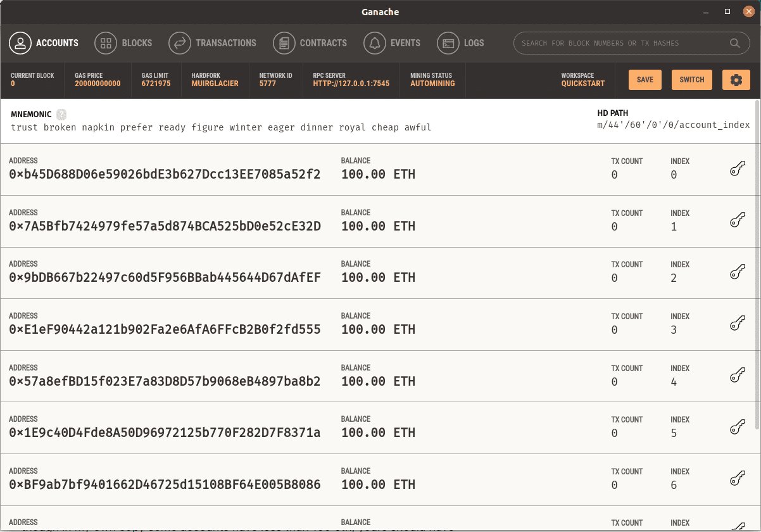Select address 0×57a8efBD15f023E7a83D8D57b9068eB4897ba8b2
Viewport: 761px width, 532px height.
pos(165,381)
